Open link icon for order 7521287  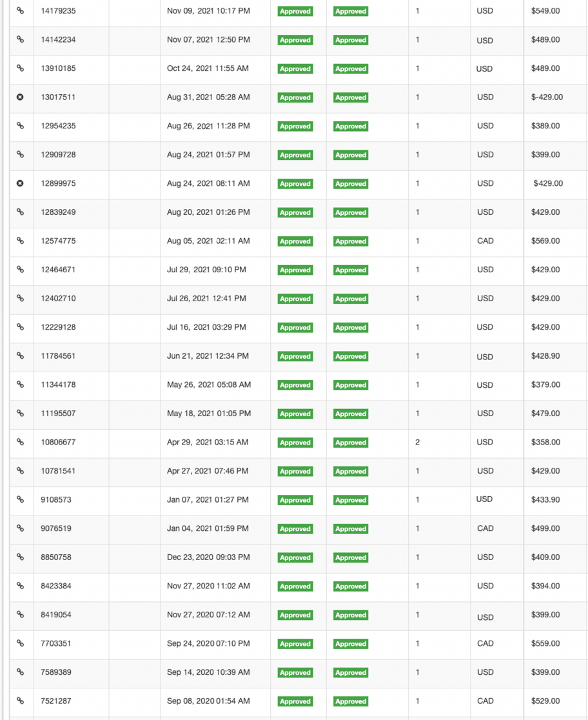[20, 701]
